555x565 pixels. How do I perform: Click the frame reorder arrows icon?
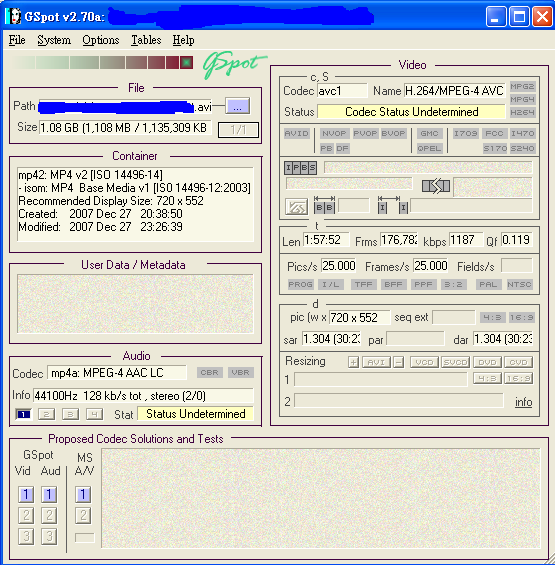(x=436, y=186)
